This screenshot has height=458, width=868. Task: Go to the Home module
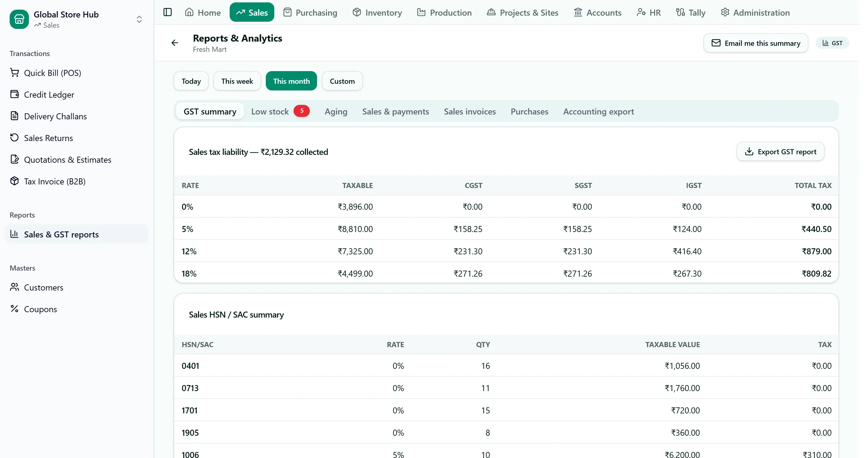pos(203,12)
